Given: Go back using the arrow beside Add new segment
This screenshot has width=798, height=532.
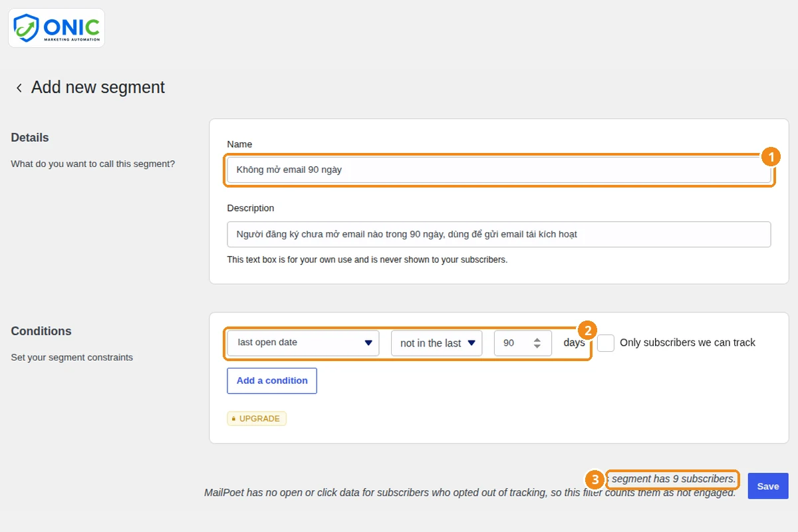Looking at the screenshot, I should [19, 88].
